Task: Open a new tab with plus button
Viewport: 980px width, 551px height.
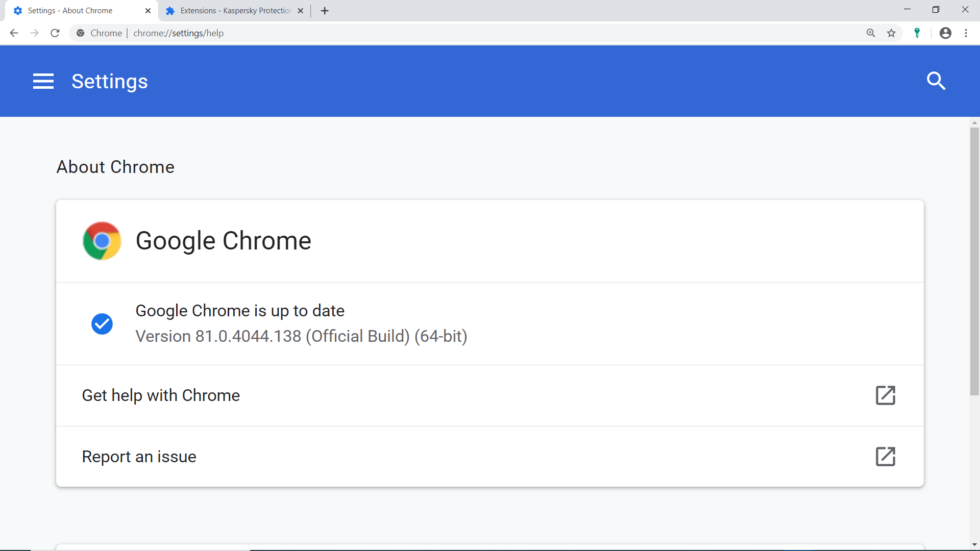Action: [x=325, y=11]
